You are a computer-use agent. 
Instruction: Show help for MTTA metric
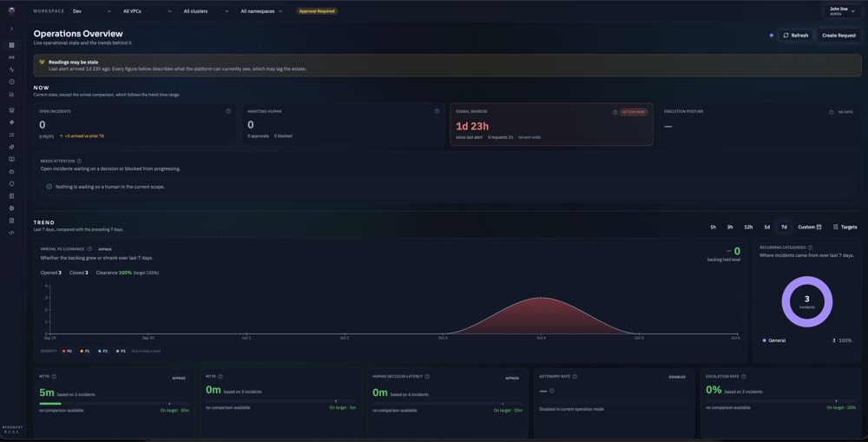coord(220,377)
